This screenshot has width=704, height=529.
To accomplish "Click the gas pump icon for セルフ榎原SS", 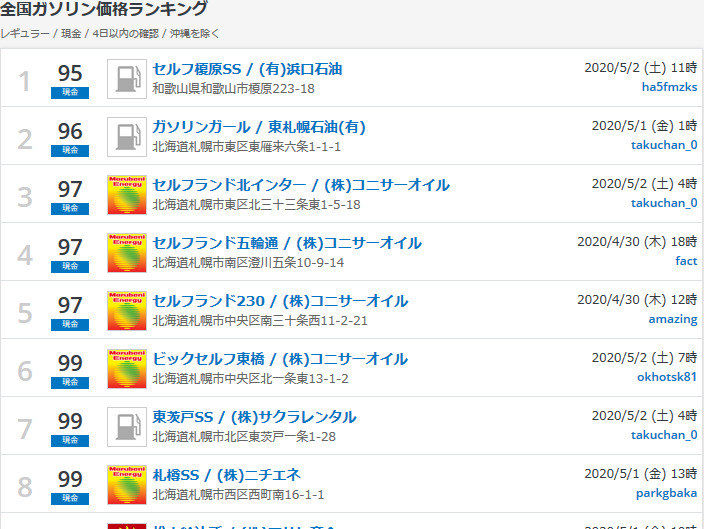I will tap(127, 79).
